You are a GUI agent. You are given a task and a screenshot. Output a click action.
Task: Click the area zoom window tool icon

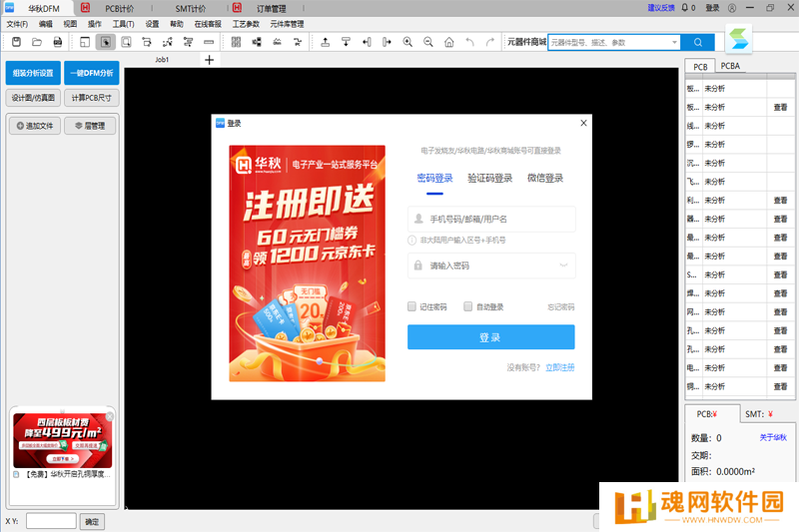(x=126, y=42)
